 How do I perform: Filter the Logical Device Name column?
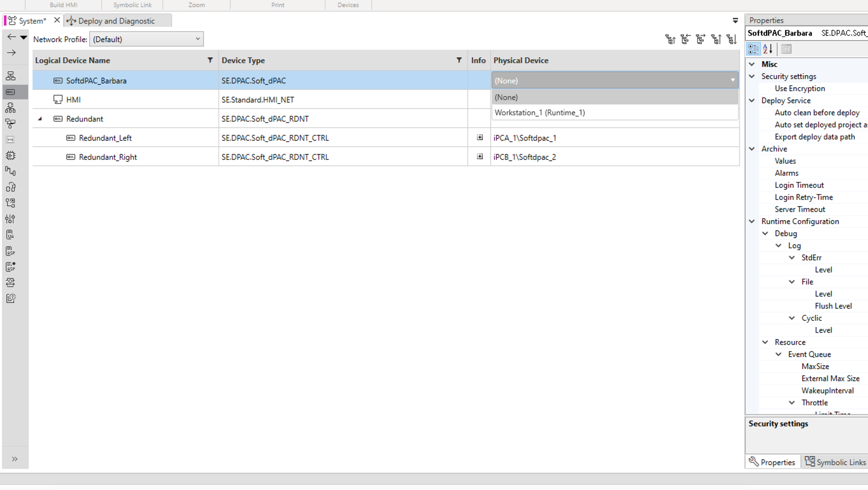(x=210, y=60)
